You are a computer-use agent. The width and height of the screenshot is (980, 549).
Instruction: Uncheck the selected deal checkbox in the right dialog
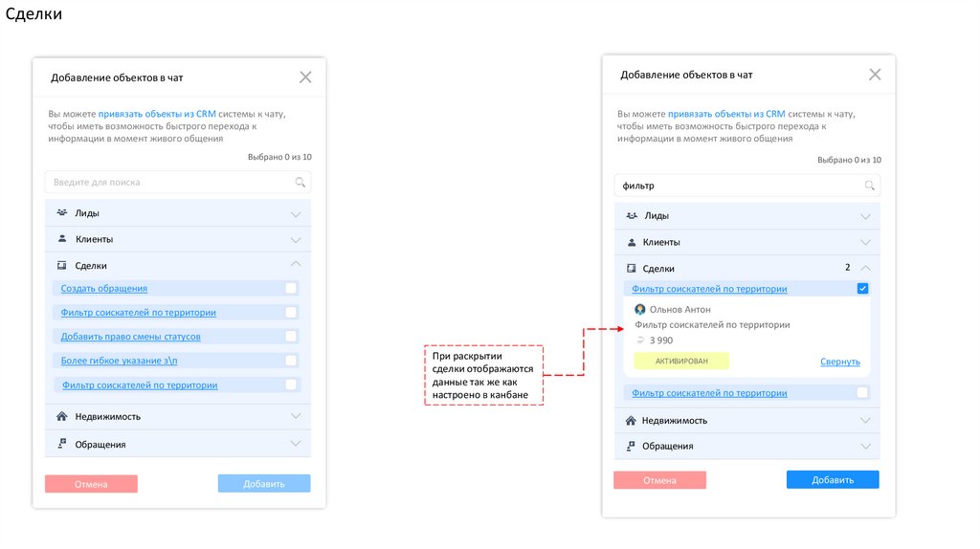[862, 289]
